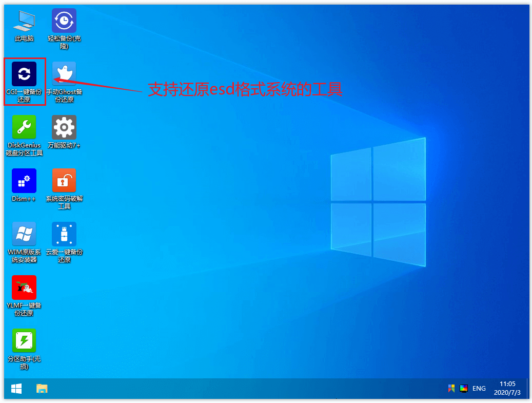Screen dimensions: 532x403
Task: Open YLMF一键备份还原 shortcut
Action: 24,287
